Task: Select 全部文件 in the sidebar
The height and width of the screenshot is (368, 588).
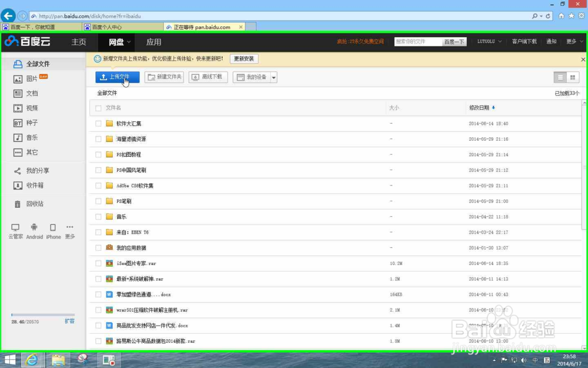Action: (x=44, y=64)
